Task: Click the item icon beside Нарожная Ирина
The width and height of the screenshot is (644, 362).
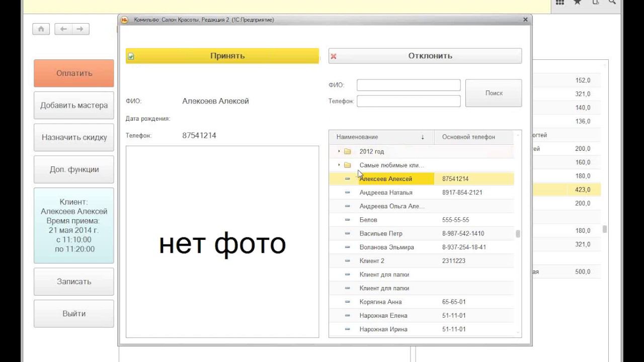Action: (x=347, y=329)
